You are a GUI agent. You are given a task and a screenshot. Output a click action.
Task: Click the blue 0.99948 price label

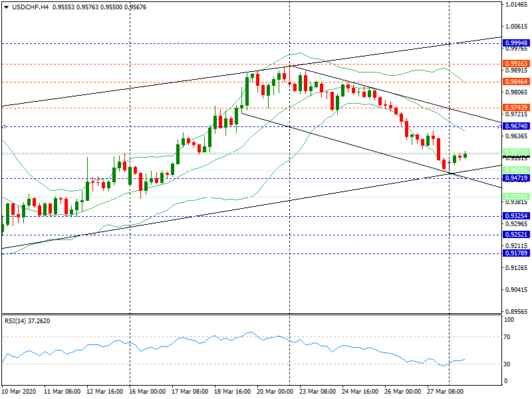tap(516, 43)
